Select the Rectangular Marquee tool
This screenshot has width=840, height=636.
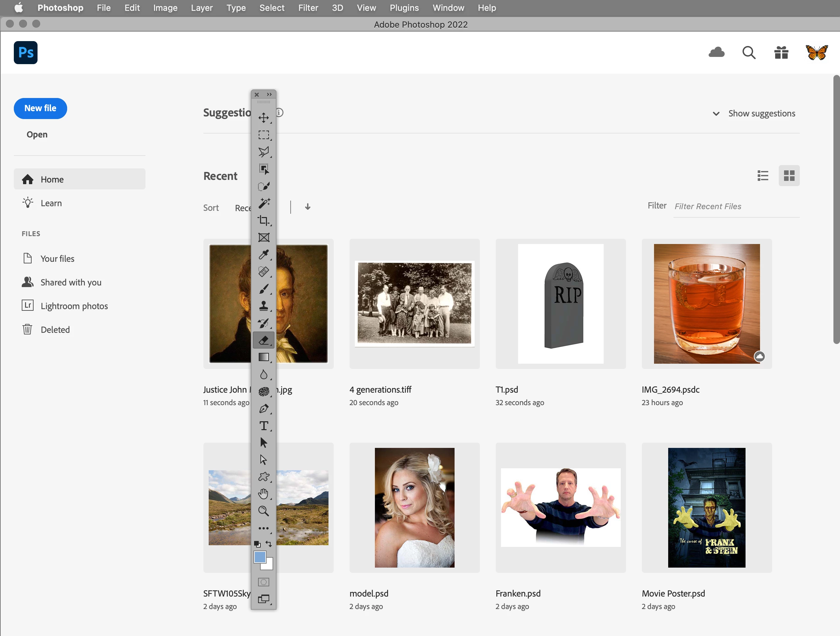point(264,135)
